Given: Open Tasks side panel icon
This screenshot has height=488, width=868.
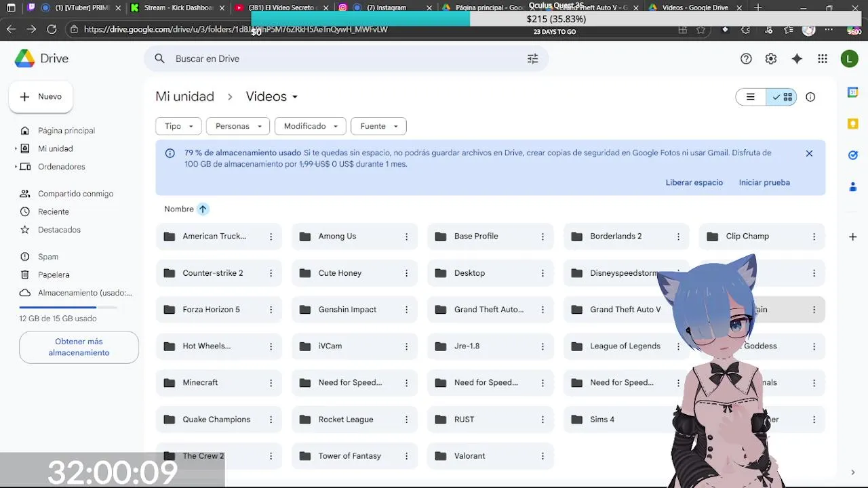Looking at the screenshot, I should 853,155.
